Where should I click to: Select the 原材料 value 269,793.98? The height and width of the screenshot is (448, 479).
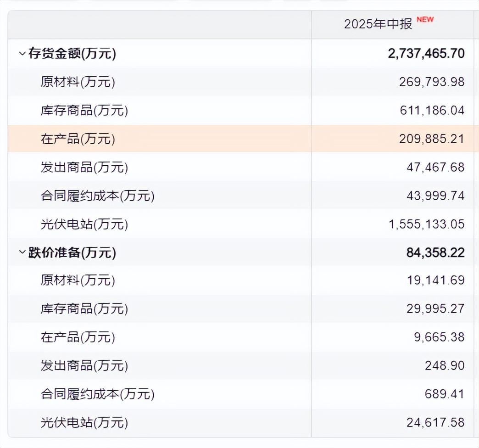432,82
